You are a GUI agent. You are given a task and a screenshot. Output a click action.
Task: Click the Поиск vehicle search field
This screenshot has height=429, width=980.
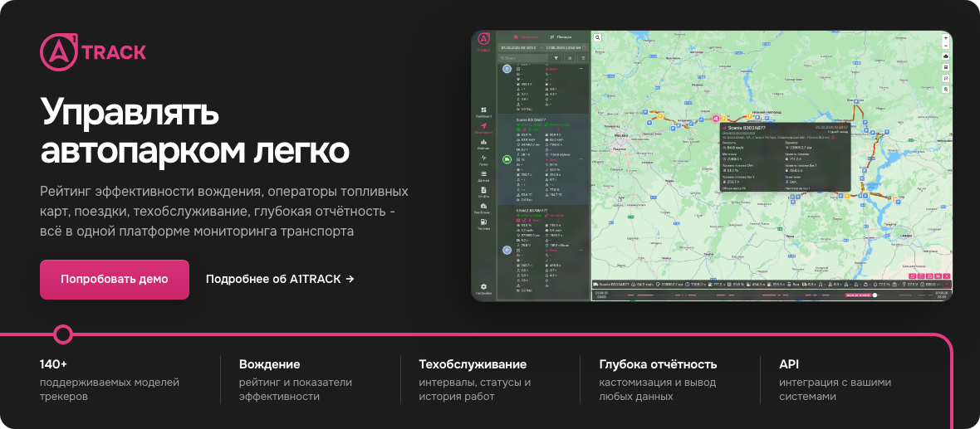coord(523,57)
